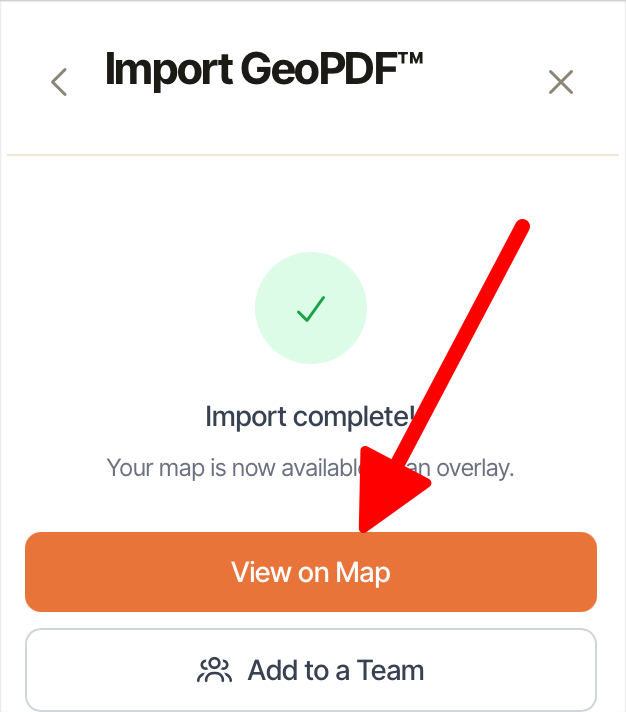
Task: Return to previous import step
Action: [x=59, y=82]
